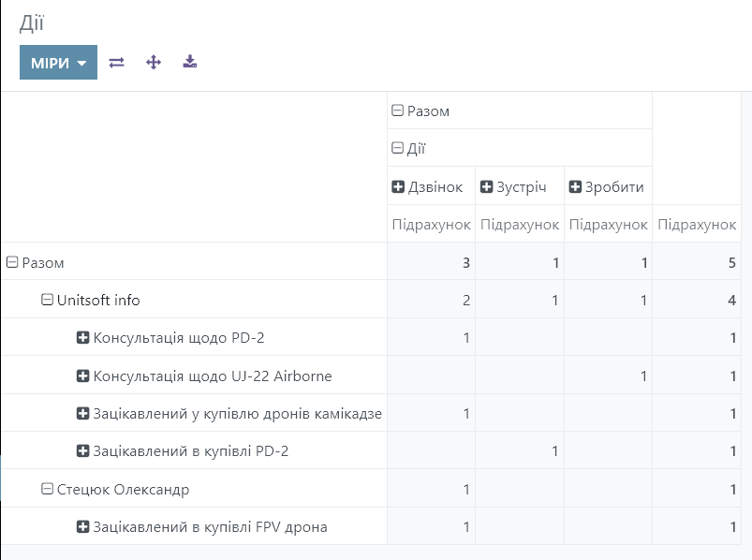The height and width of the screenshot is (560, 752).
Task: Expand Зацікавлений у купівлю дронів камікадзе row
Action: coord(229,414)
